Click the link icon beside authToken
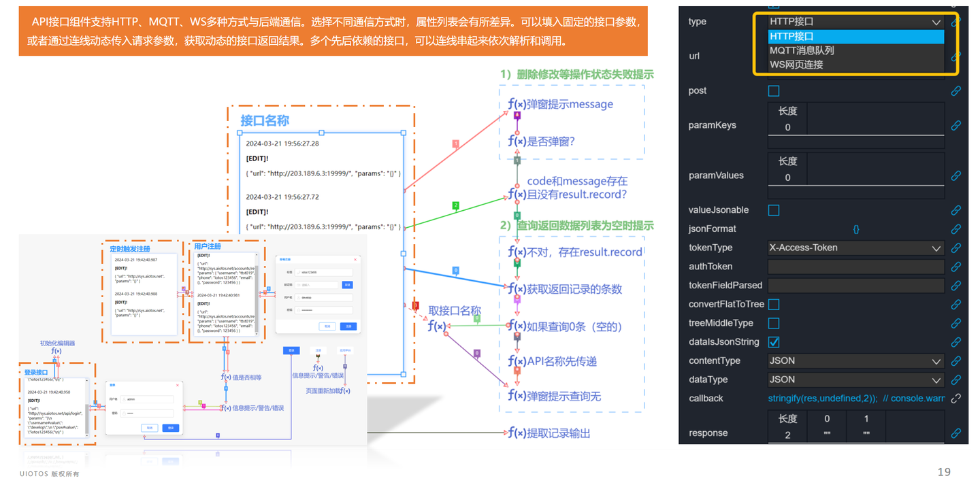The height and width of the screenshot is (491, 980). [x=955, y=267]
